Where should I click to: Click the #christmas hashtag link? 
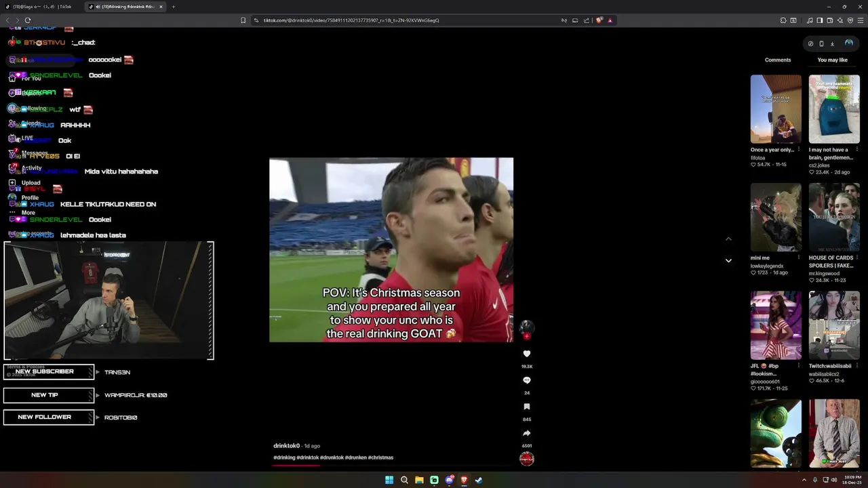coord(380,457)
